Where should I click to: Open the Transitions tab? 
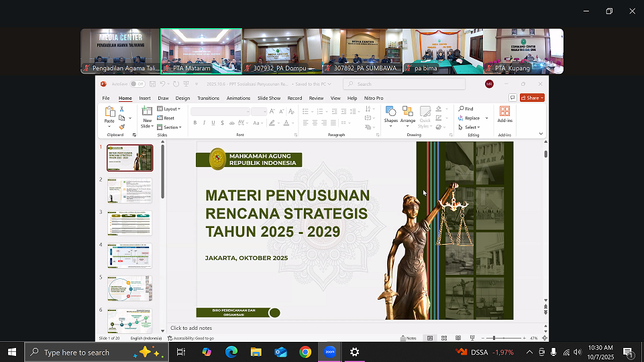(208, 98)
